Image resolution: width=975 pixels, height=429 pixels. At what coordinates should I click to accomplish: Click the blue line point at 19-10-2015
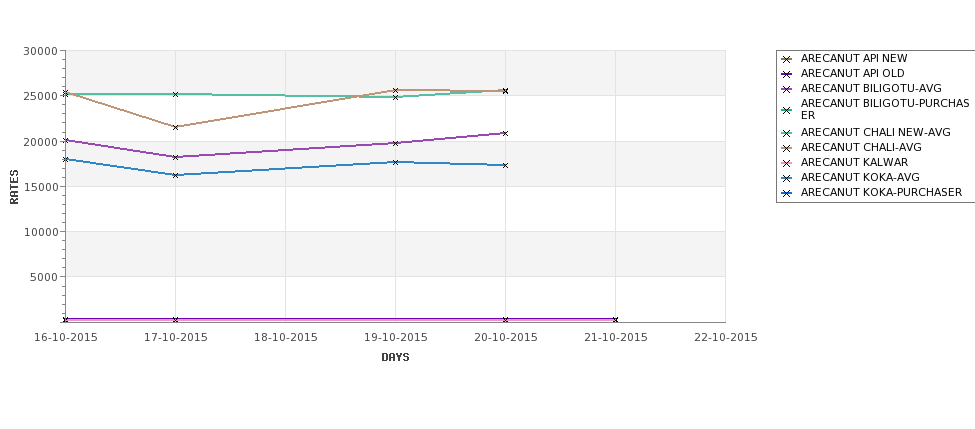tap(395, 162)
